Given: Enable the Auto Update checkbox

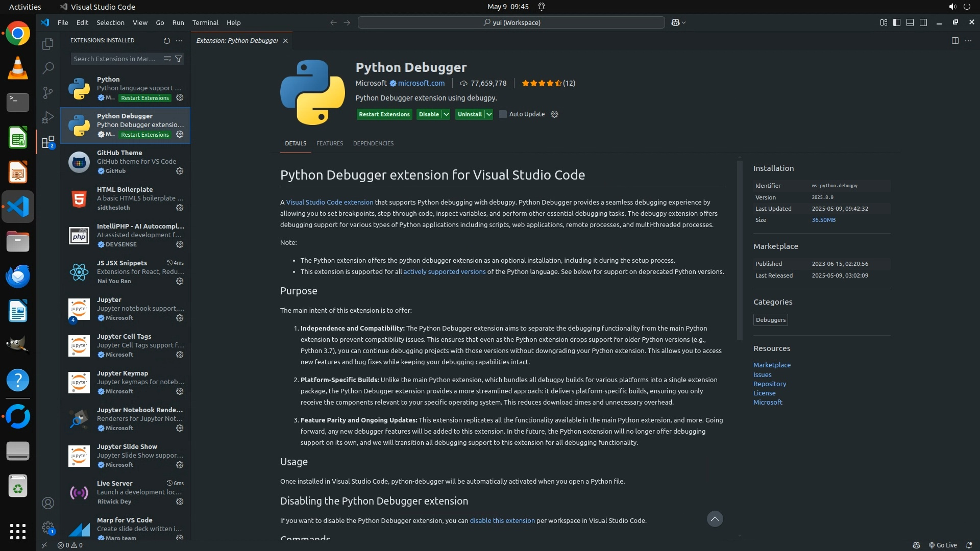Looking at the screenshot, I should [503, 114].
